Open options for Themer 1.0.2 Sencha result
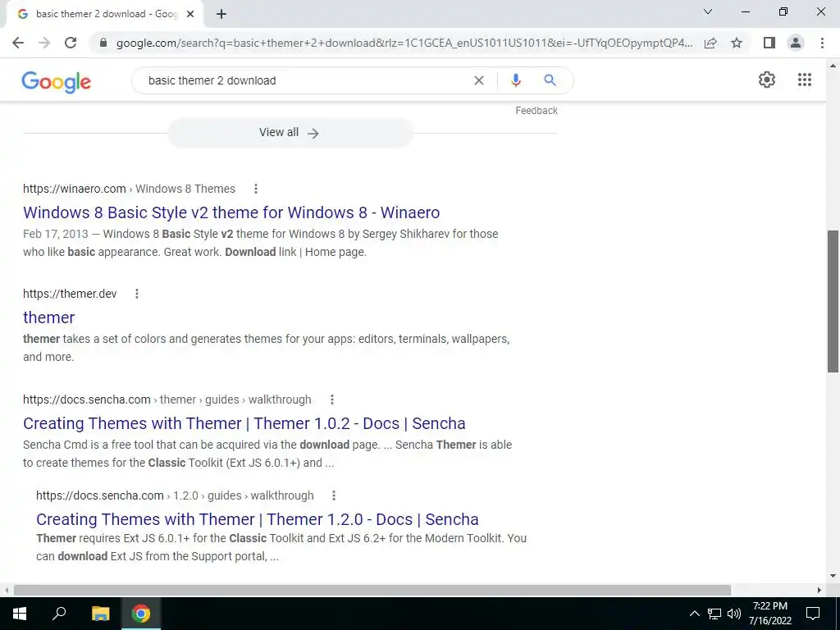This screenshot has width=840, height=630. (x=332, y=399)
